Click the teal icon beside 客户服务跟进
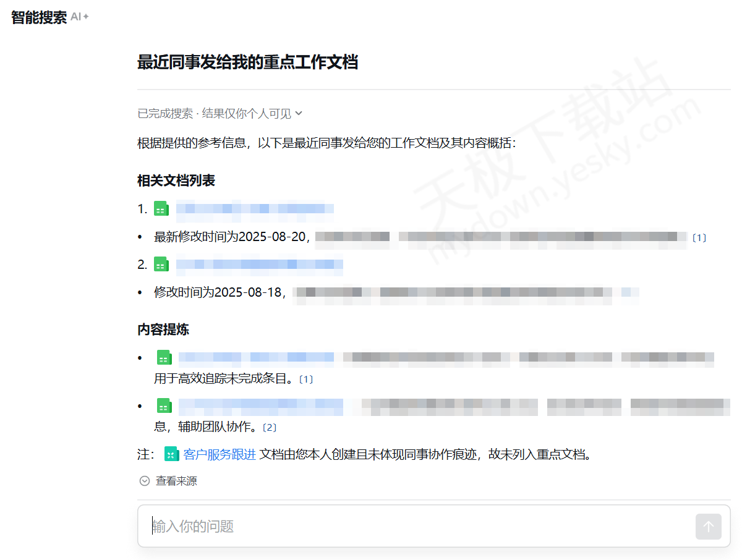 [171, 454]
